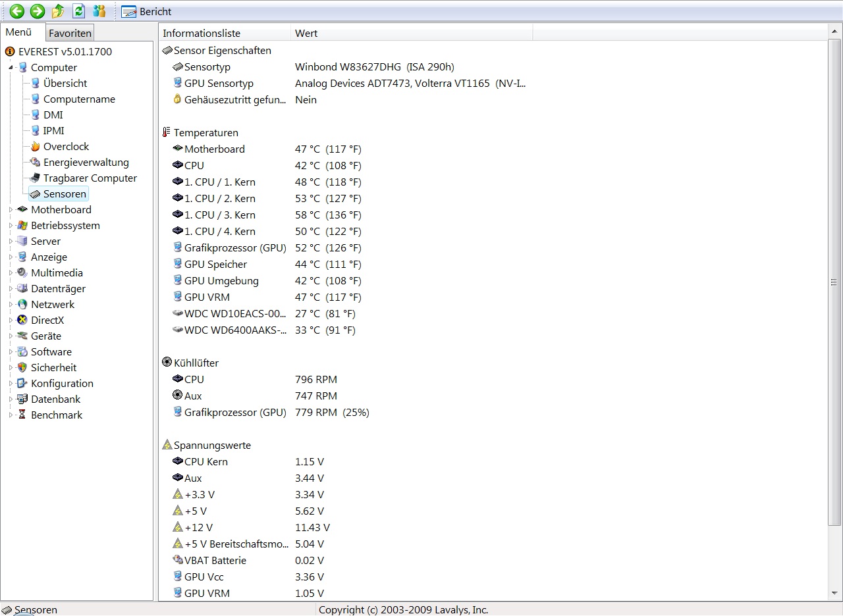
Task: Click the Sicherheit shield icon
Action: [x=22, y=368]
